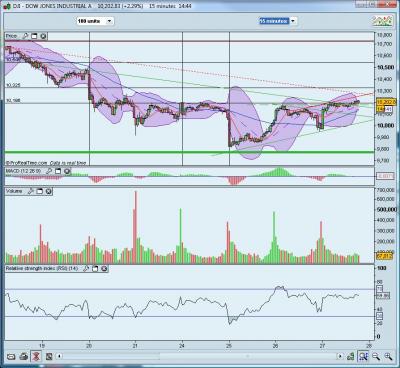Screen dimensions: 400x368
Task: Open the 15 minutes timeframe dropdown
Action: click(x=278, y=21)
